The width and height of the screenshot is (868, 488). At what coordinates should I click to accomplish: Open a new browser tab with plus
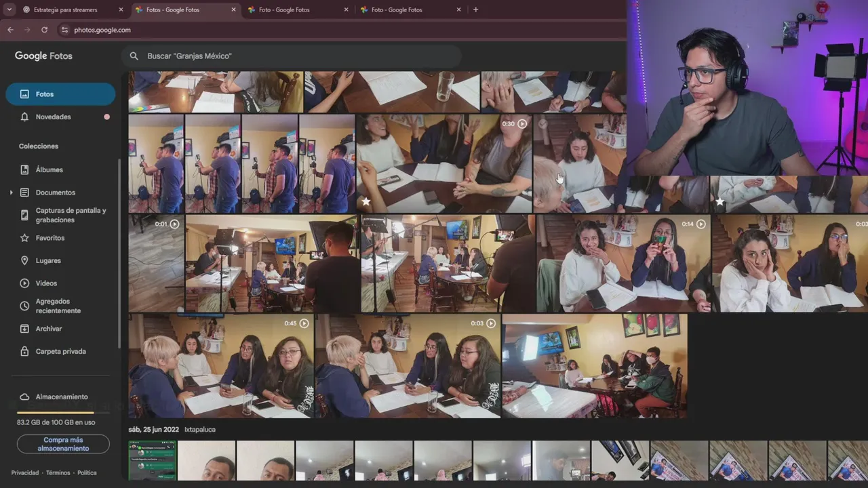[475, 9]
